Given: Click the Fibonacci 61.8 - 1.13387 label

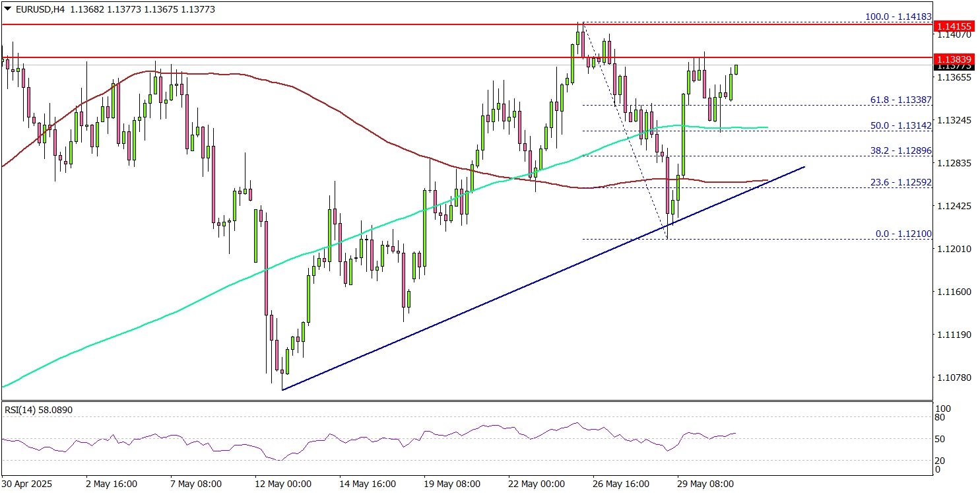Looking at the screenshot, I should pos(901,100).
